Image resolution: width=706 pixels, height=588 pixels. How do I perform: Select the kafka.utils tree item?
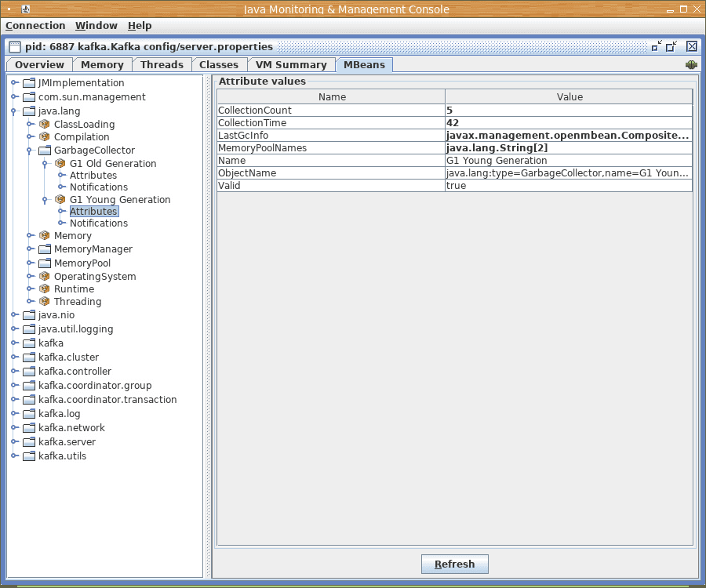(62, 456)
